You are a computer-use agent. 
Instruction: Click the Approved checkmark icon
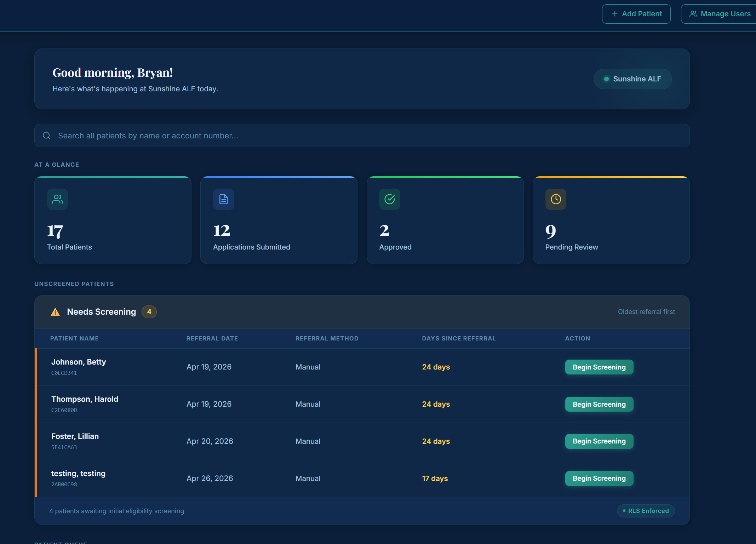[390, 199]
